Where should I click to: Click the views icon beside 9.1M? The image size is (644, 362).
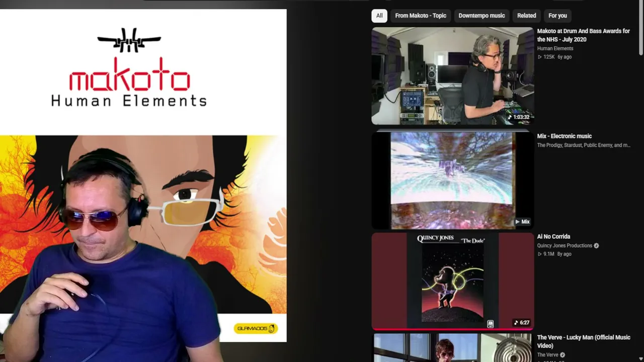tap(540, 254)
